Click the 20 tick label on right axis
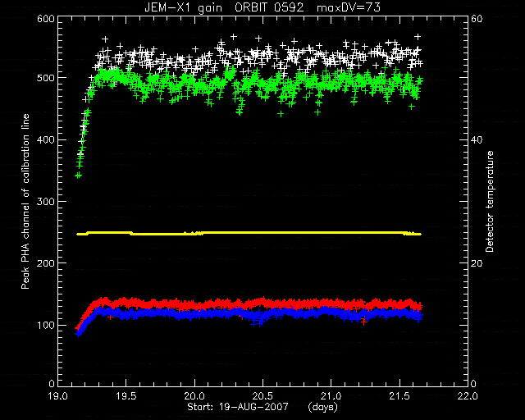Screen dimensions: 525x420 [477, 263]
